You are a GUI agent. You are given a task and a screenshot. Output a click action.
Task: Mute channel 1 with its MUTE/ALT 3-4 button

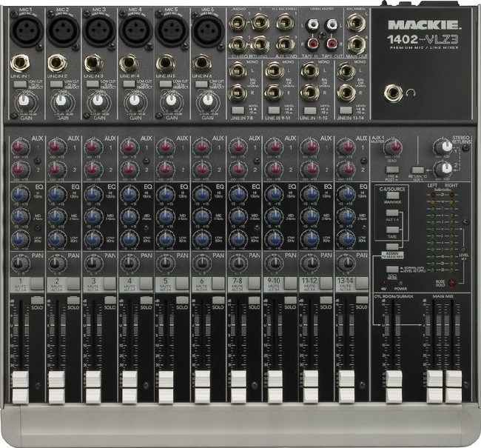tap(38, 284)
